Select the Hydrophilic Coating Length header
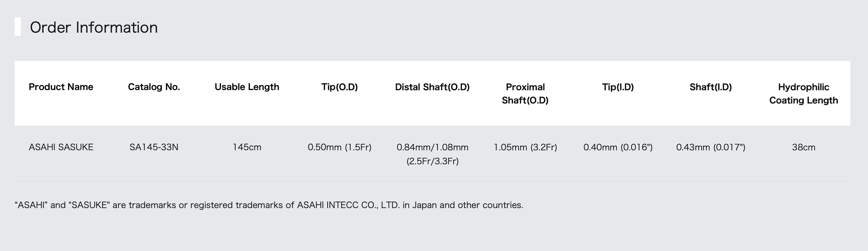 point(804,94)
